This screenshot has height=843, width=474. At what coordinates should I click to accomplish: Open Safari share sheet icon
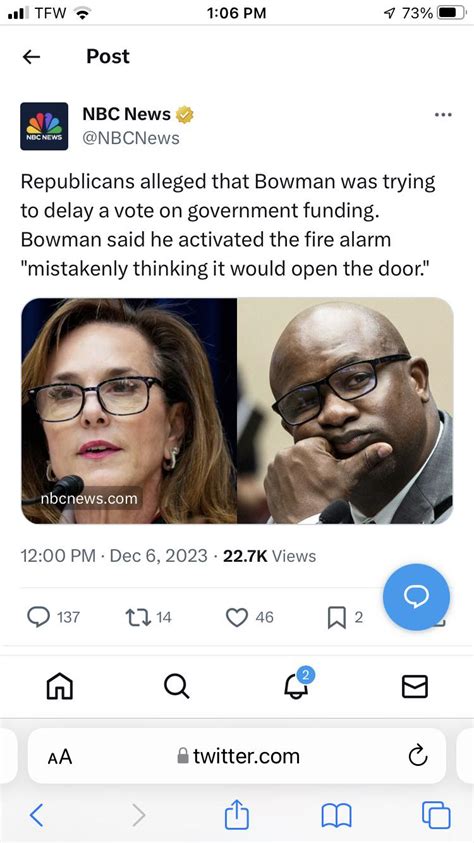coord(237,814)
